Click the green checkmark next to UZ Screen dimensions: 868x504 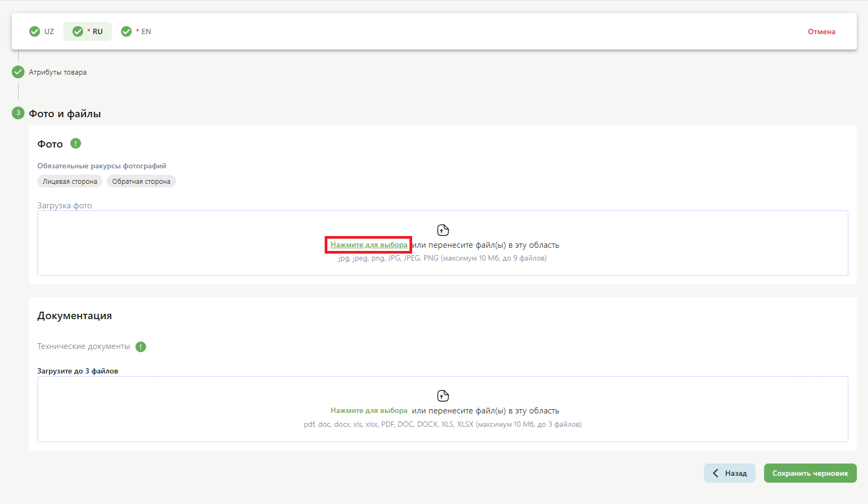pos(35,31)
